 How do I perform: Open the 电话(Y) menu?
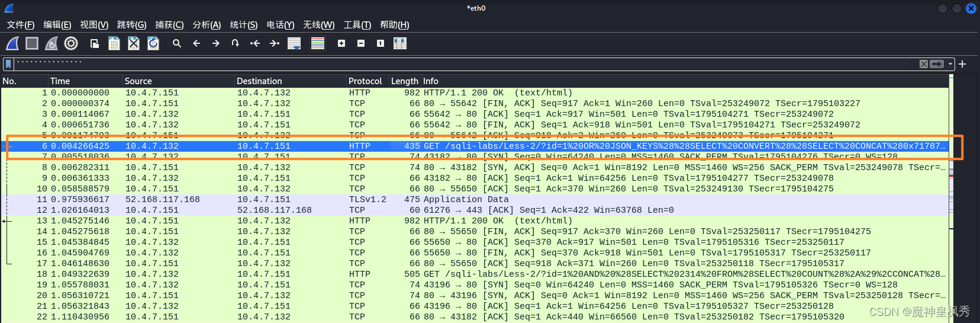click(281, 25)
